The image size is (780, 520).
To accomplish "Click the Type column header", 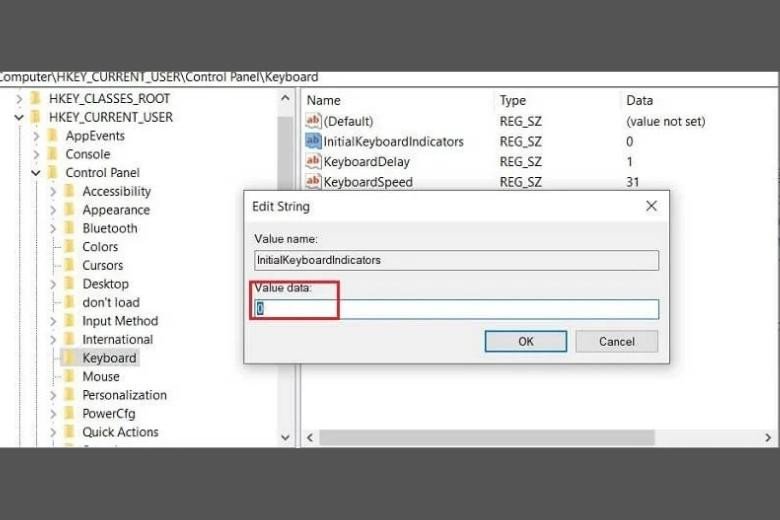I will pos(513,100).
